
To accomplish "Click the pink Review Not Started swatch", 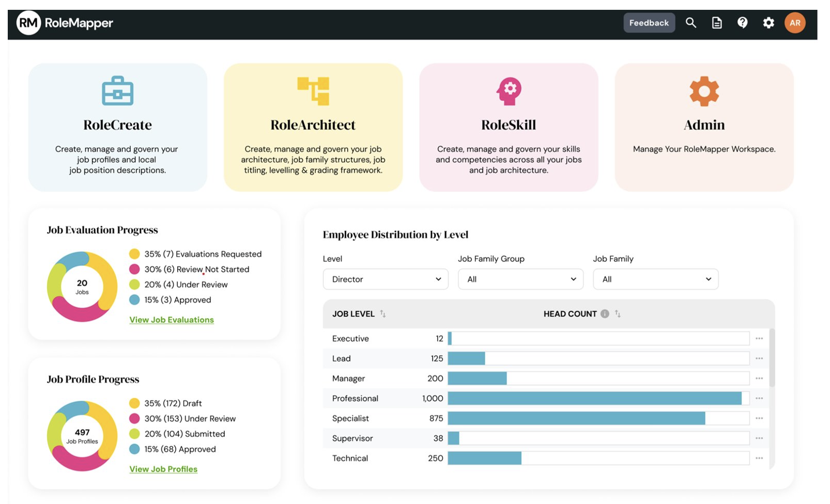I will (x=134, y=269).
